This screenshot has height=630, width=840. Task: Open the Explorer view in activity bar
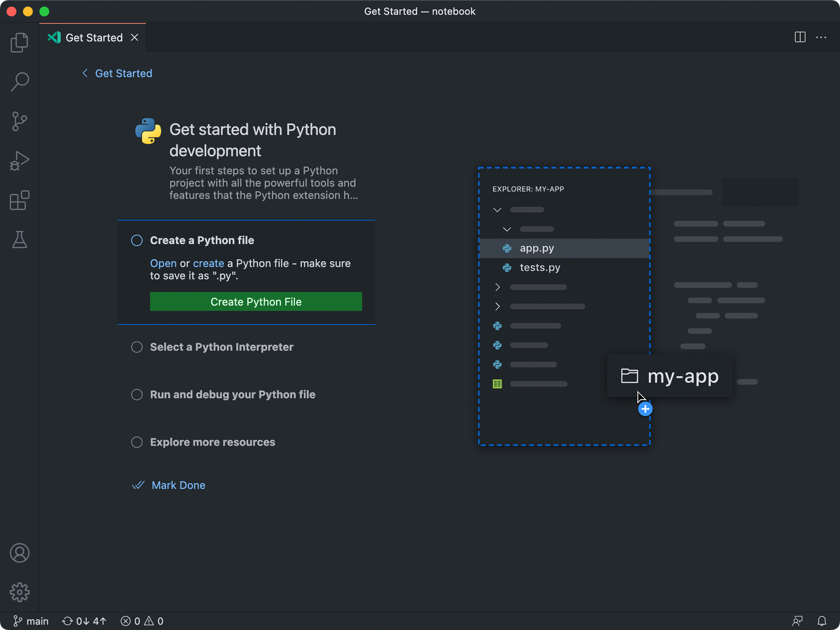19,42
